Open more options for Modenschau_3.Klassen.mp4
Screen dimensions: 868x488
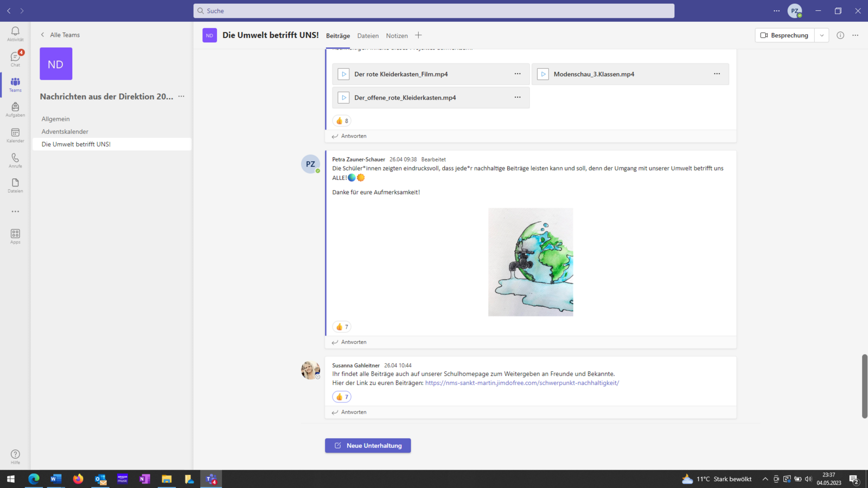pos(717,74)
